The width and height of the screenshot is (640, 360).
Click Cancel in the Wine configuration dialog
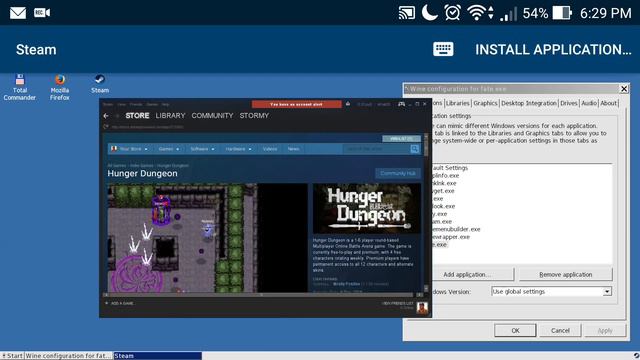pyautogui.click(x=560, y=330)
